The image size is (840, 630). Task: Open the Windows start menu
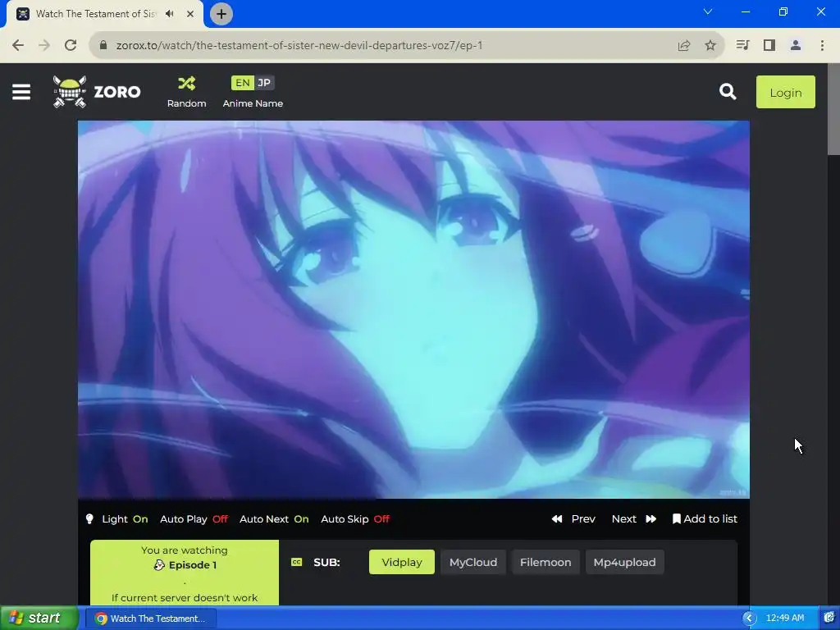click(39, 618)
